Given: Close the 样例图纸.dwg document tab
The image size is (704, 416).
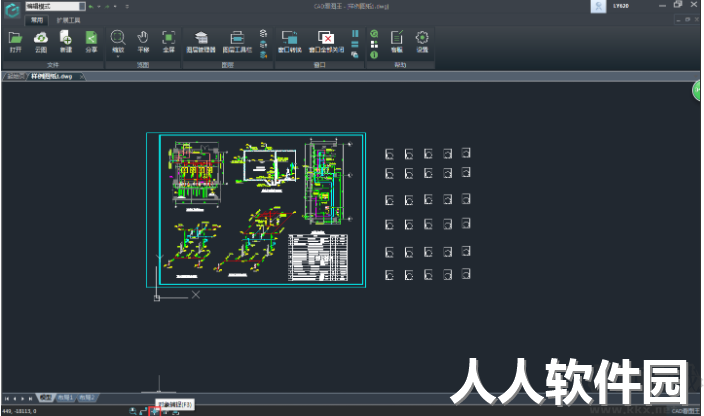Looking at the screenshot, I should pyautogui.click(x=81, y=77).
